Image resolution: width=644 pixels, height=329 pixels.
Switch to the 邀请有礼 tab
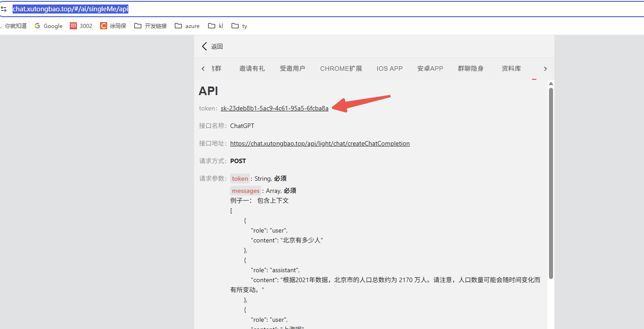(252, 69)
